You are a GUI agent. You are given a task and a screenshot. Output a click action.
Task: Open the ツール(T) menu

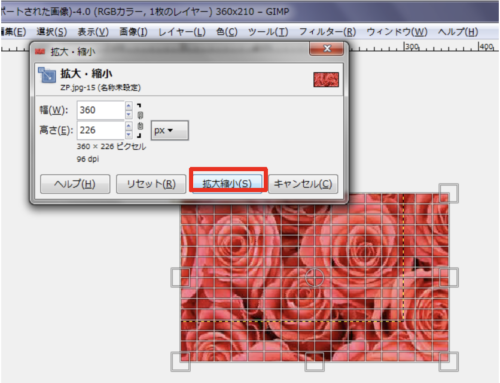click(268, 32)
